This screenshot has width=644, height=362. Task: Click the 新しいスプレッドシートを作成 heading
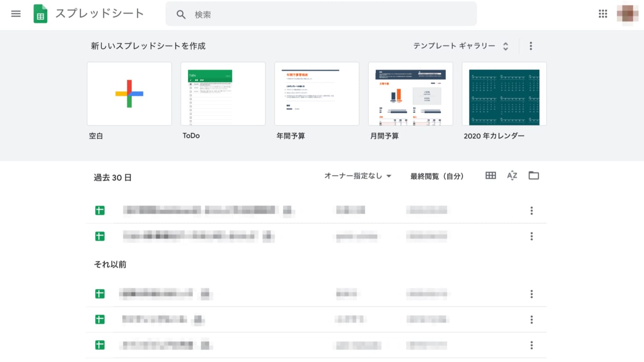click(x=148, y=46)
